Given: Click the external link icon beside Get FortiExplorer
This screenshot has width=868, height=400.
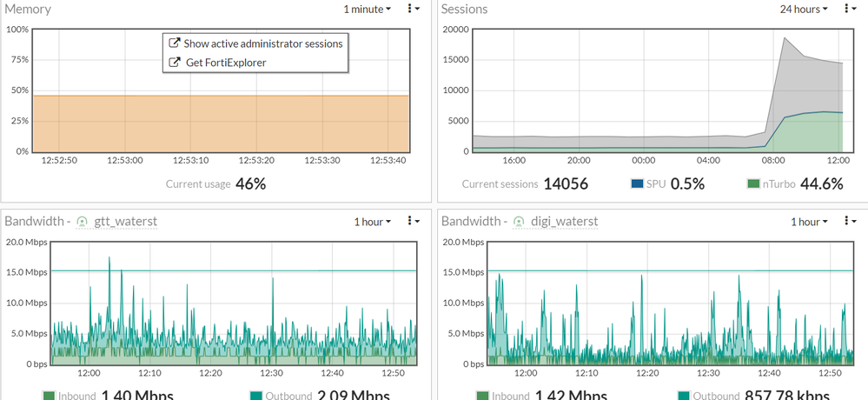Looking at the screenshot, I should [174, 62].
